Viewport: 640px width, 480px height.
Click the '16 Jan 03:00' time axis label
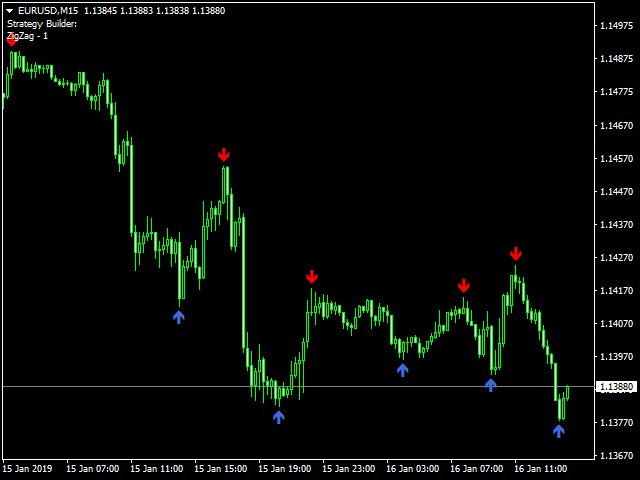(413, 469)
